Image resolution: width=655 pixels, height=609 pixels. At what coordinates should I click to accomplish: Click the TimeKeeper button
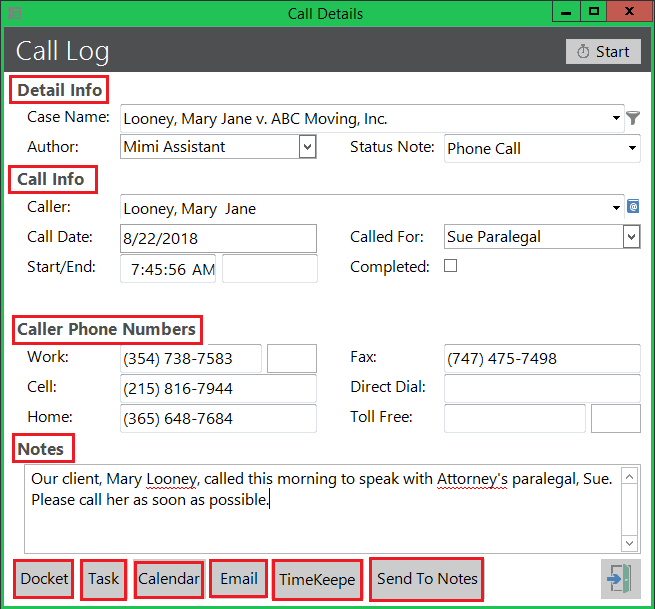317,580
